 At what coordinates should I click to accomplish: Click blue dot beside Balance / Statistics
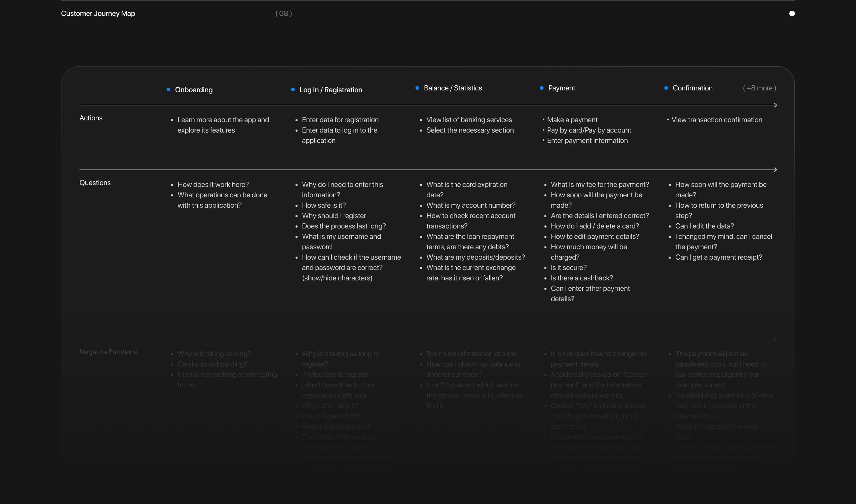pyautogui.click(x=417, y=88)
